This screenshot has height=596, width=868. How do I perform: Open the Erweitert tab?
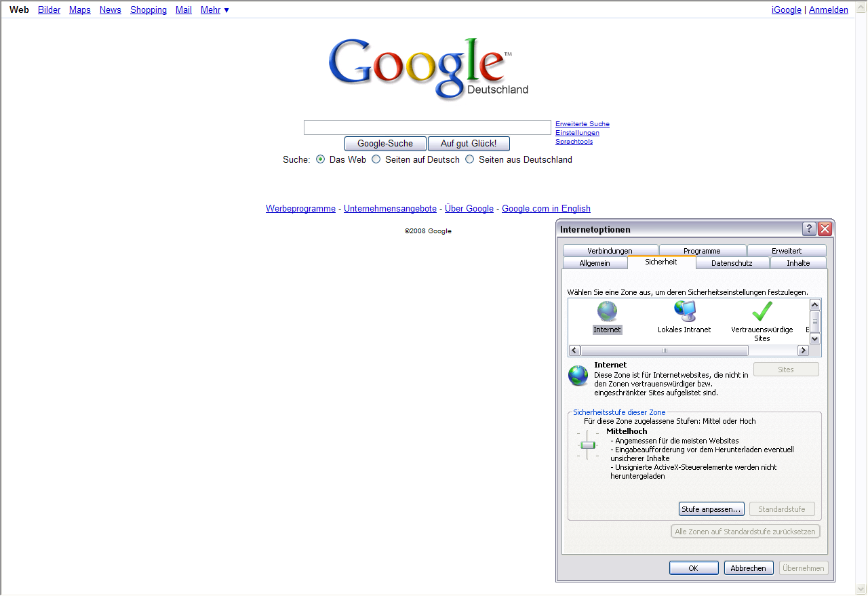(x=787, y=251)
